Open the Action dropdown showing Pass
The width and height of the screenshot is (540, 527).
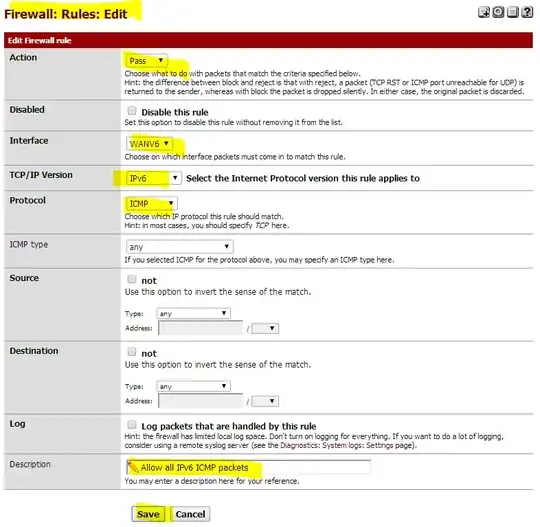coord(147,61)
